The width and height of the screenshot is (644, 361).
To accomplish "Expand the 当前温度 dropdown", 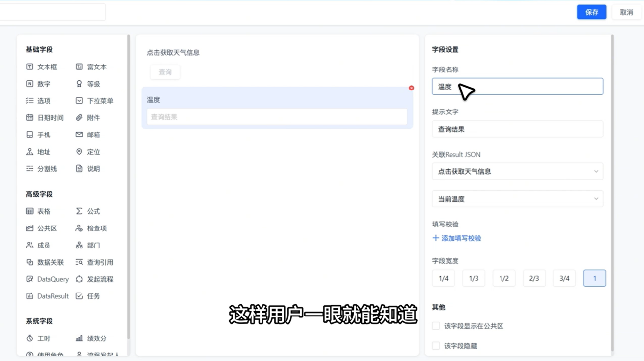I will click(518, 199).
